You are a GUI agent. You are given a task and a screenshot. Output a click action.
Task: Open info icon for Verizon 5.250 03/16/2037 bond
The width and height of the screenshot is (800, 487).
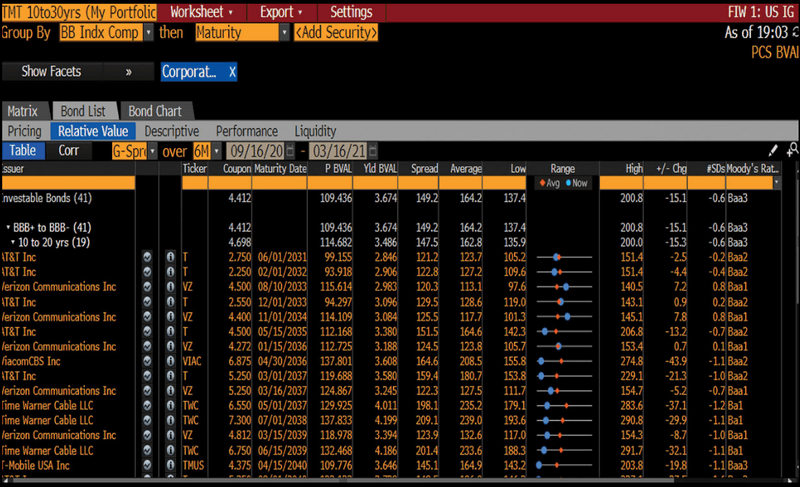pyautogui.click(x=170, y=391)
